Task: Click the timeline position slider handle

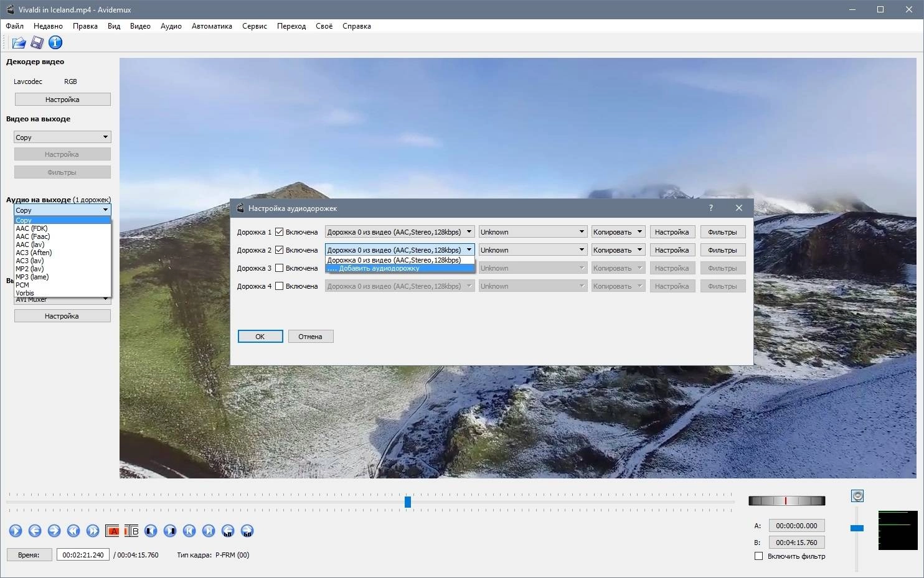Action: 408,501
